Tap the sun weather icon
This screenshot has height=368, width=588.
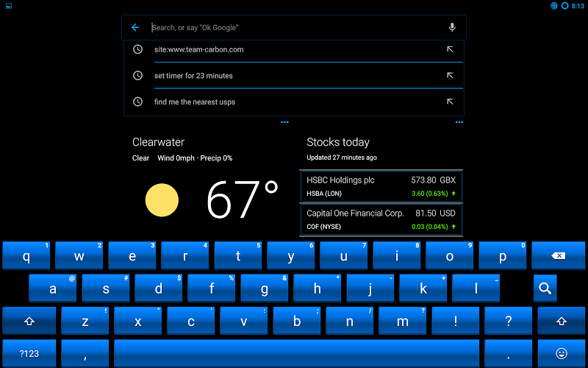[162, 199]
